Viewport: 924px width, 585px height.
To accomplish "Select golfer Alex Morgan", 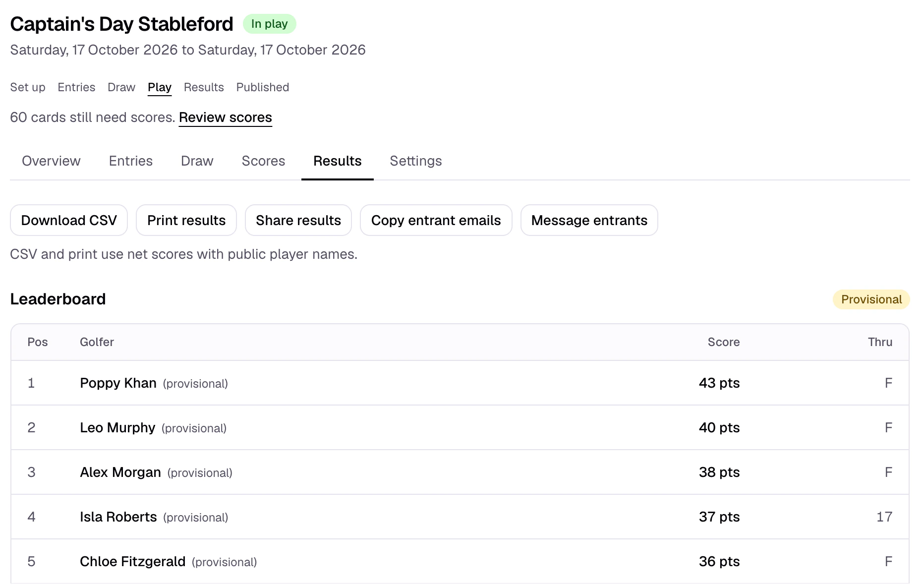I will click(120, 472).
